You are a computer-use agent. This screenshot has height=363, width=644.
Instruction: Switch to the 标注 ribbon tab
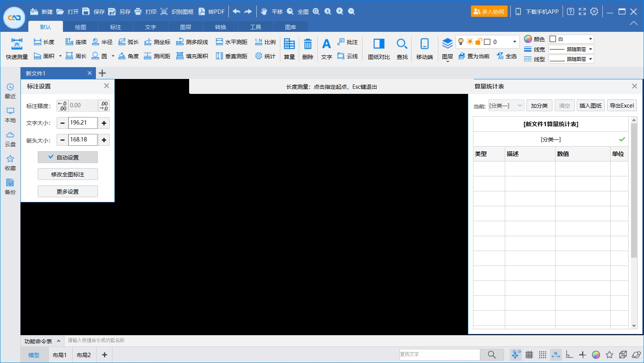(116, 27)
